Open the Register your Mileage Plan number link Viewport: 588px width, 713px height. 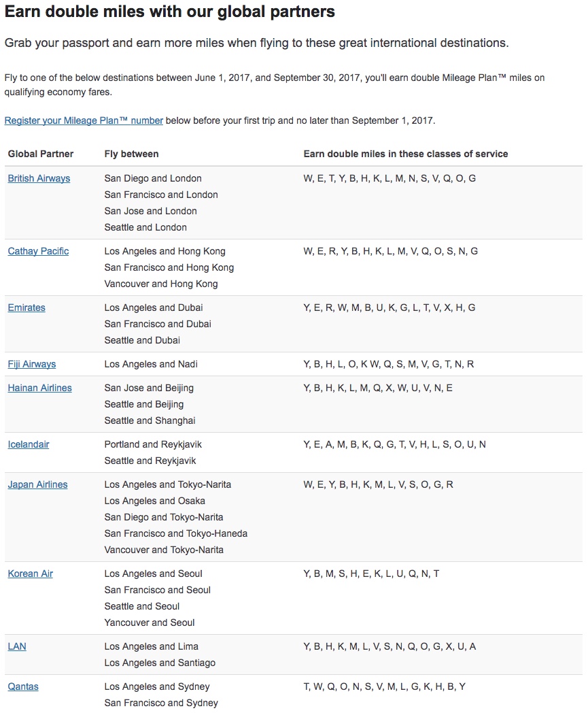(x=84, y=120)
